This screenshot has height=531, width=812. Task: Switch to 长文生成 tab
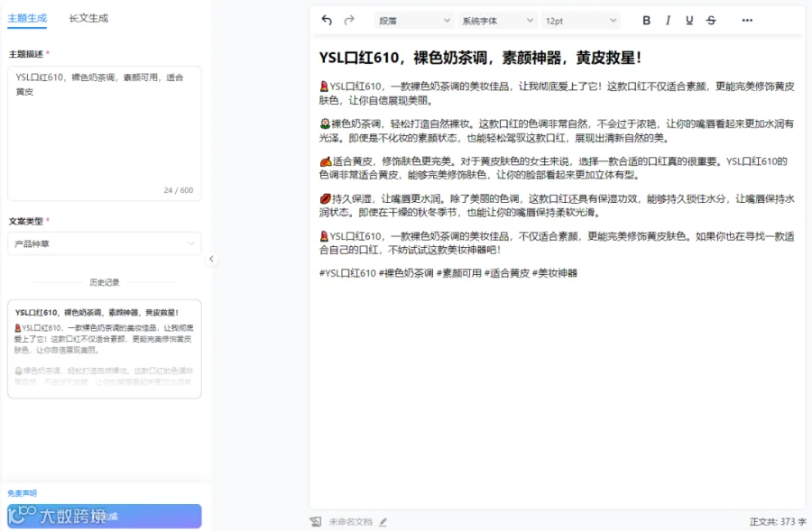(88, 18)
